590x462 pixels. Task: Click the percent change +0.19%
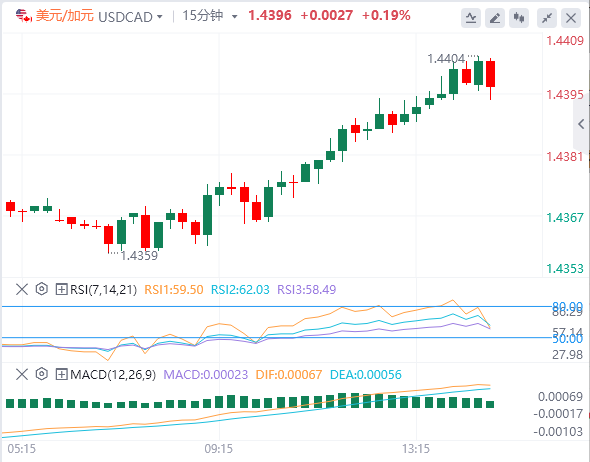click(x=386, y=15)
